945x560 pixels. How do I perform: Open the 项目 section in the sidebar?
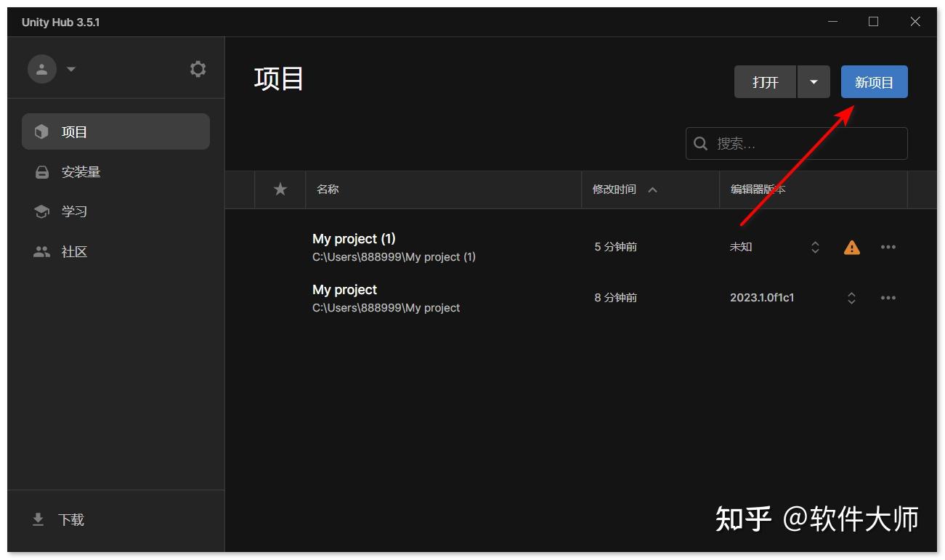point(73,131)
